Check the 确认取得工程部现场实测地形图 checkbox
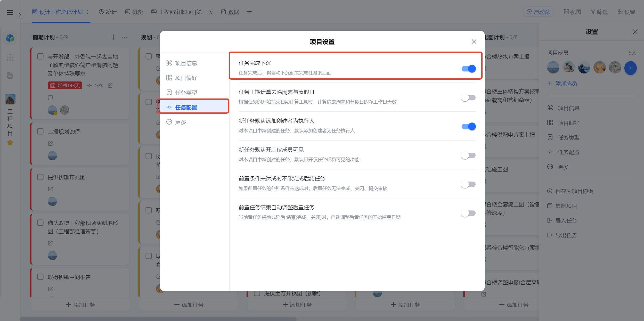This screenshot has height=321, width=644. pos(40,223)
